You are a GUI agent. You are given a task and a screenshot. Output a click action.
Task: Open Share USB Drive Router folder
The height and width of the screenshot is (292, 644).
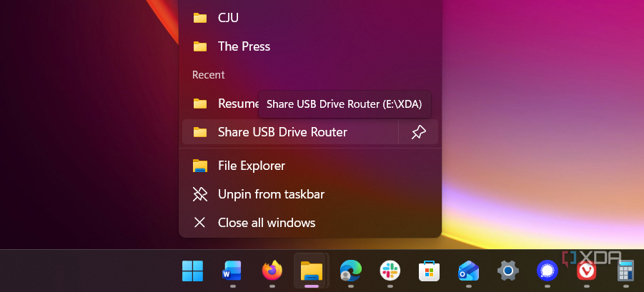click(290, 132)
